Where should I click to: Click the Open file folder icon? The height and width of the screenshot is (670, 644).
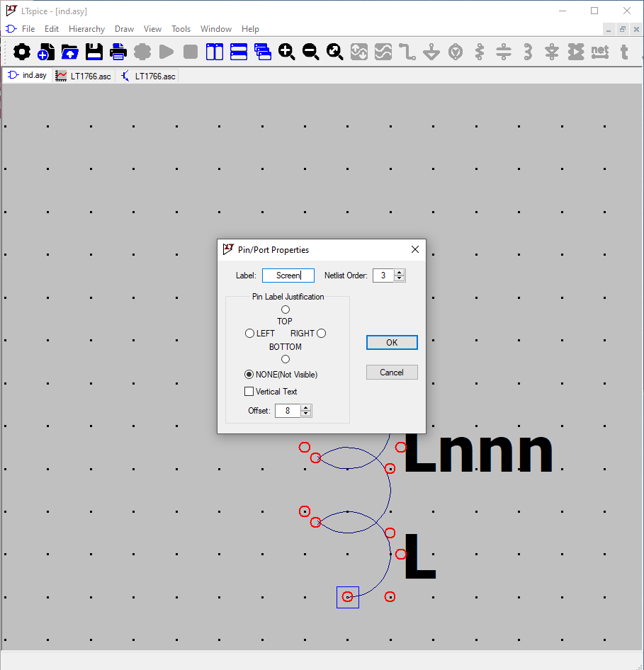pos(70,52)
